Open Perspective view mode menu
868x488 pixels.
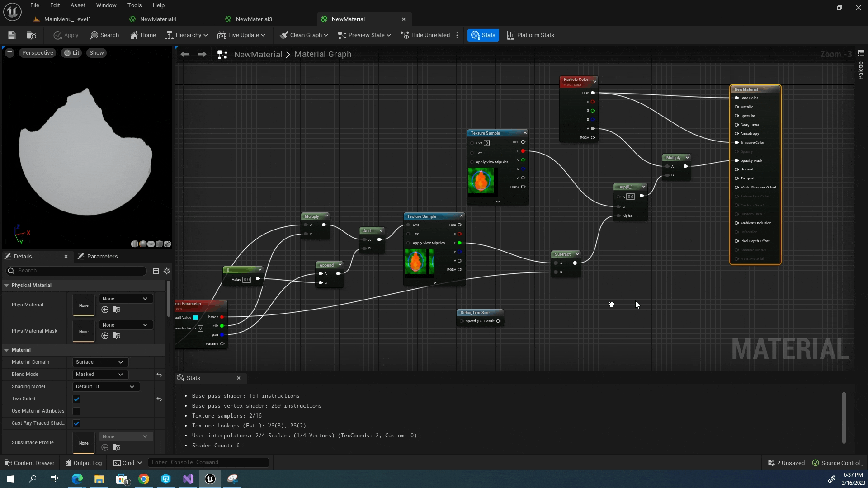click(x=38, y=53)
